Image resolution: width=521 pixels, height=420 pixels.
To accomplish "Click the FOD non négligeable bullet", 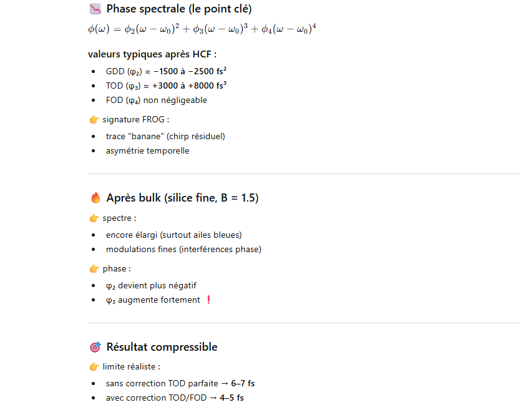I will (x=156, y=100).
